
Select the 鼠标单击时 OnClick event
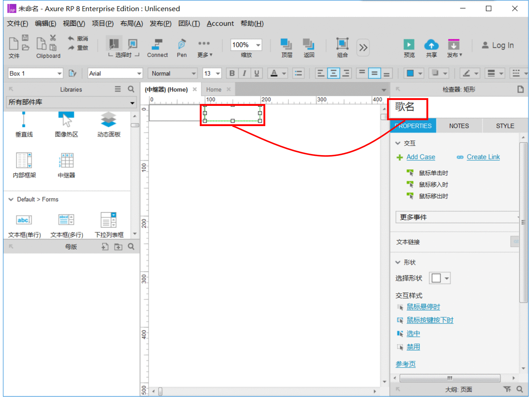point(433,173)
